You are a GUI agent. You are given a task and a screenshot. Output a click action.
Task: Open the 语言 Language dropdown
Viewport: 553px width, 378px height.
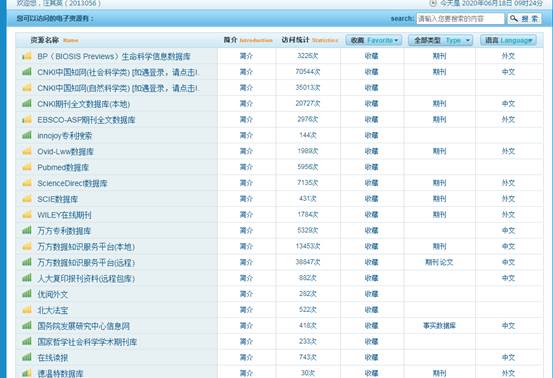(x=508, y=40)
